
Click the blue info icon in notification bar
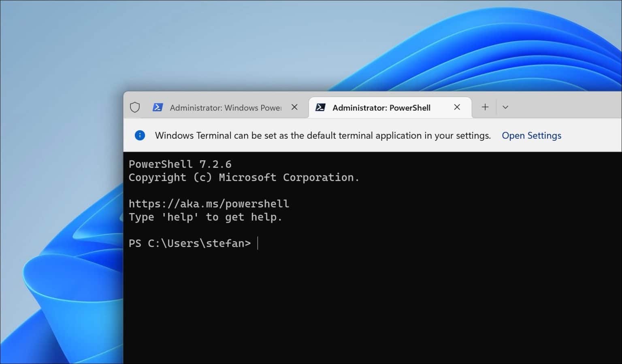(x=140, y=135)
